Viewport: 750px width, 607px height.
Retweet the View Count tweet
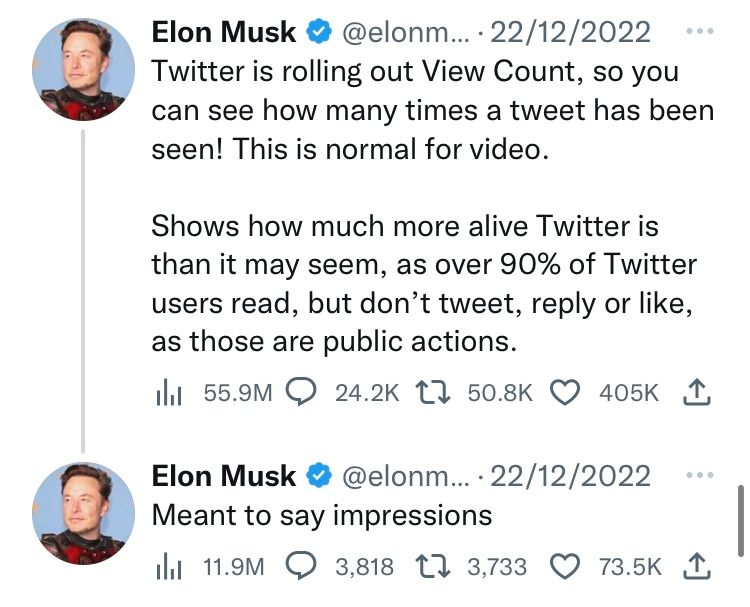pos(432,392)
